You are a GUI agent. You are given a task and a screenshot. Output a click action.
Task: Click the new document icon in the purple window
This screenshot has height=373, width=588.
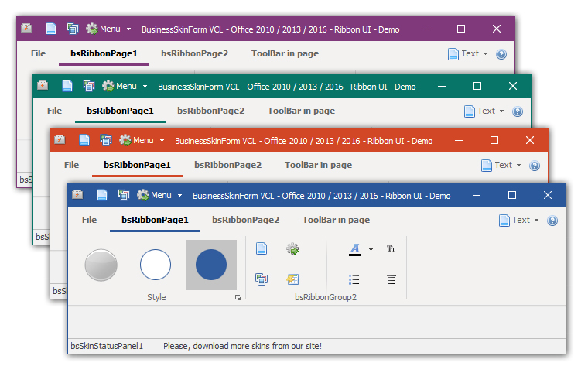tap(51, 29)
